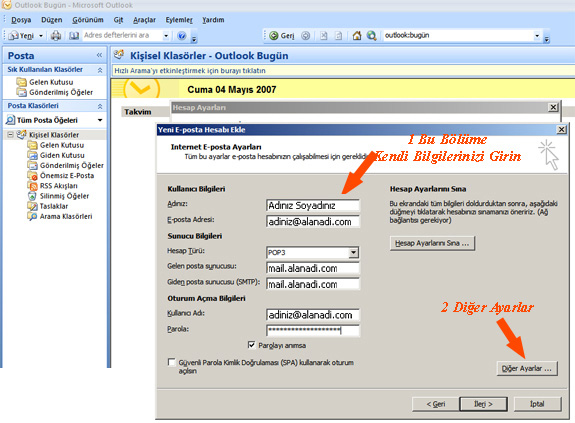Click the Takvim heading
Image resolution: width=575 pixels, height=423 pixels.
pos(138,112)
